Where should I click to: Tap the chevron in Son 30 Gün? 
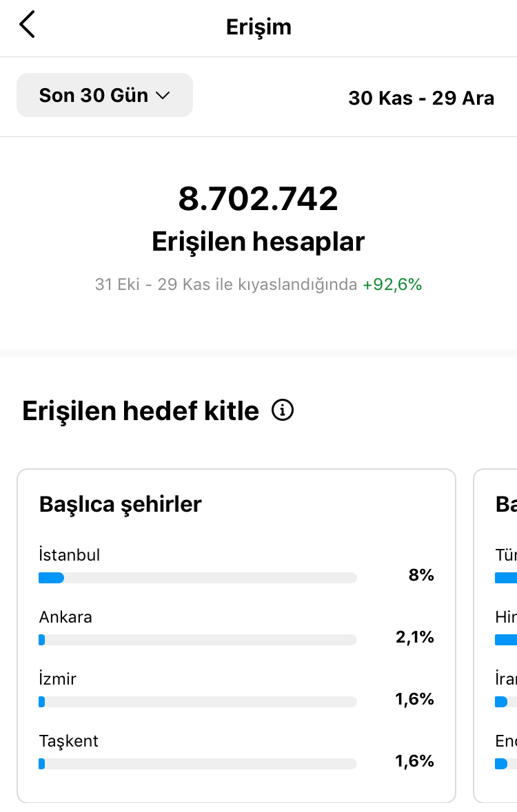tap(163, 96)
